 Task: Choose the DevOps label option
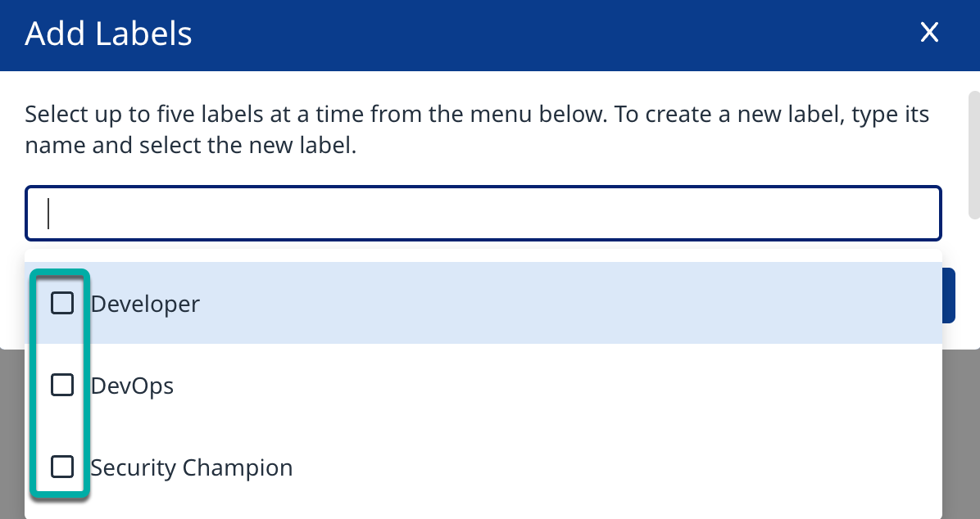(132, 386)
